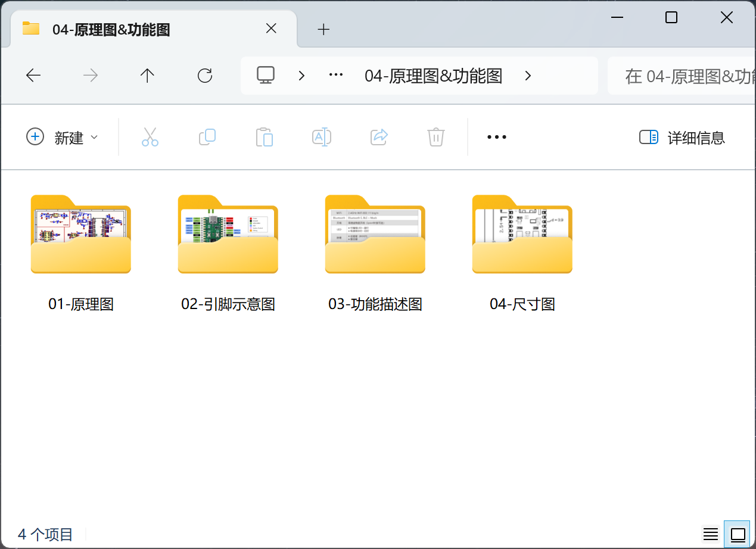
Task: Select the Copy icon in the toolbar
Action: [207, 137]
